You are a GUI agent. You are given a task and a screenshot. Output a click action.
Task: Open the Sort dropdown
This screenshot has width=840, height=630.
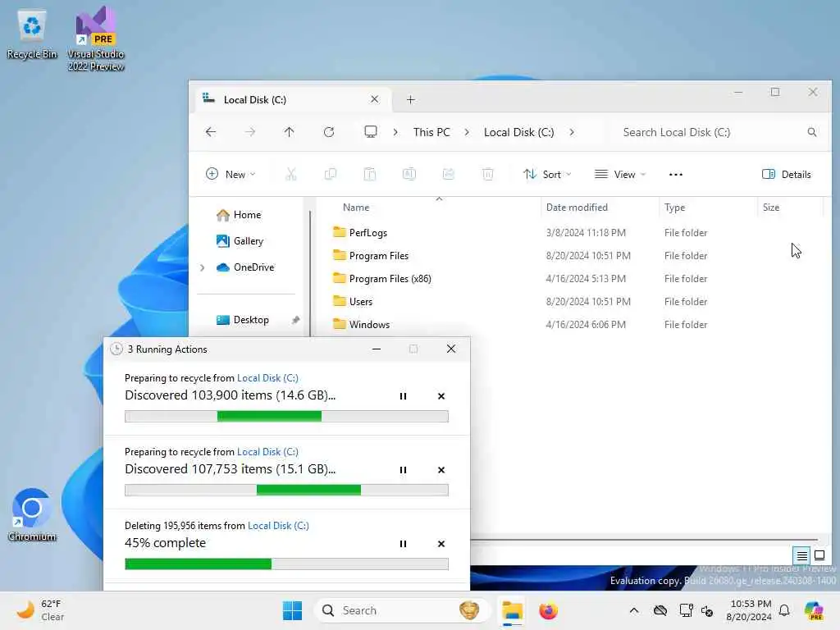pyautogui.click(x=547, y=174)
